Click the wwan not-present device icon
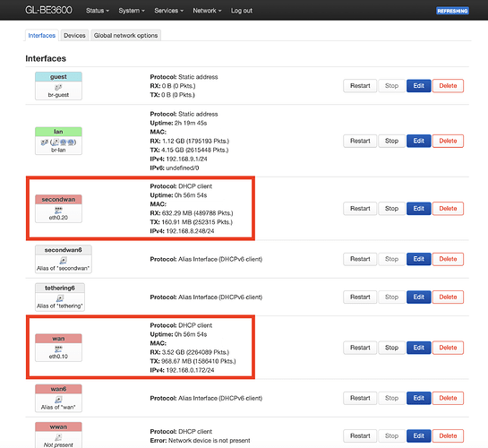 58,437
